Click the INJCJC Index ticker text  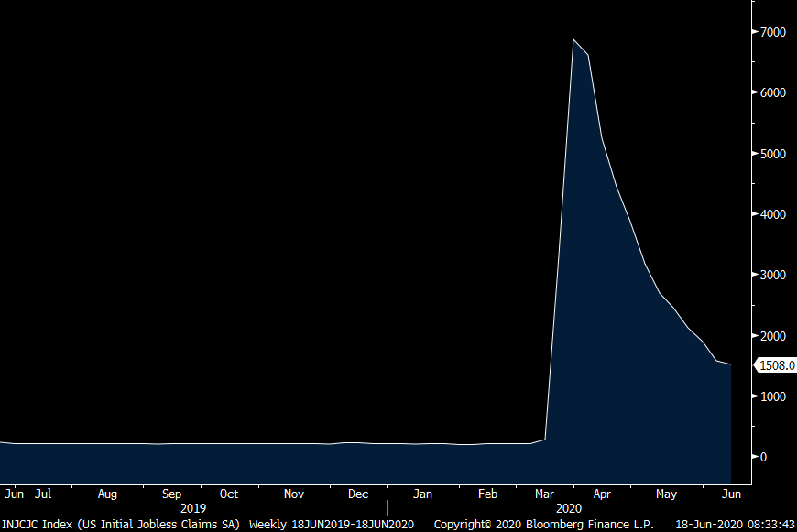[x=38, y=525]
